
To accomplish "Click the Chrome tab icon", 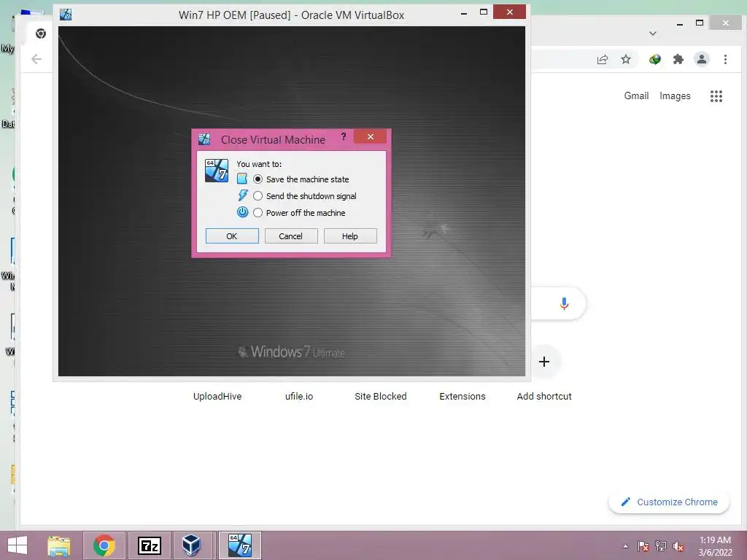I will tap(41, 34).
